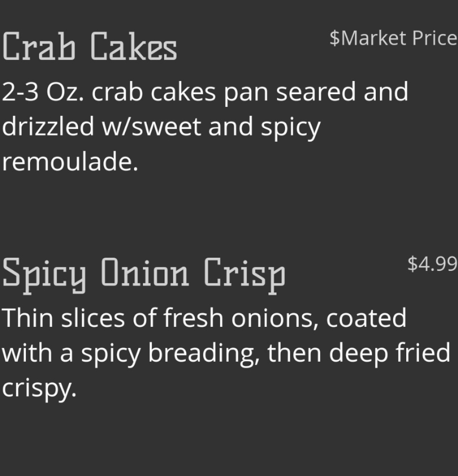Click the word "Cakes" in the heading
This screenshot has width=458, height=476.
click(133, 47)
